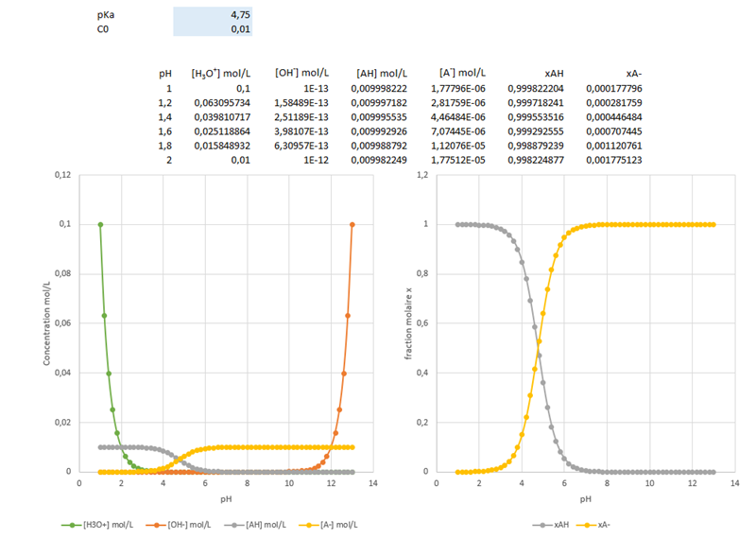756x539 pixels.
Task: Click the pH axis title under left chart
Action: point(226,497)
